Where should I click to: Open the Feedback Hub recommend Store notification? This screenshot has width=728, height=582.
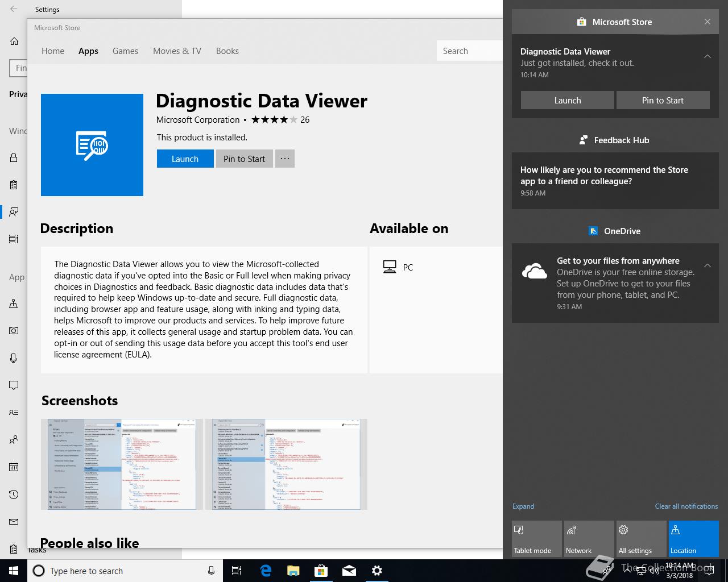[x=615, y=181]
